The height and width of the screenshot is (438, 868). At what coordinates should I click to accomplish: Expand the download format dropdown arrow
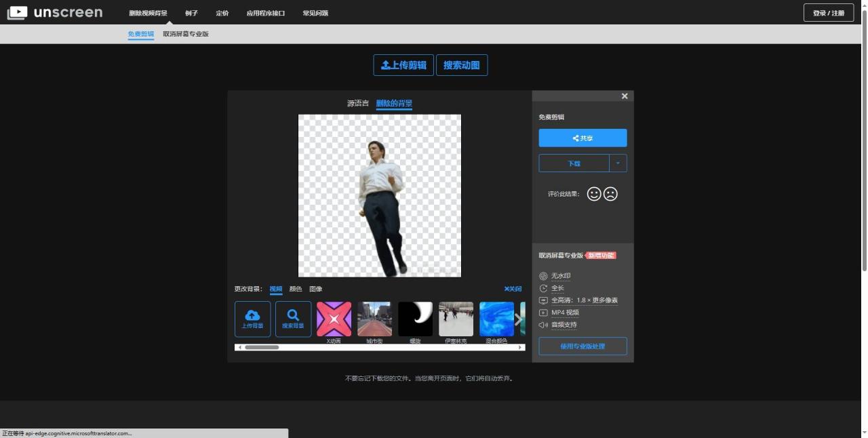(x=618, y=163)
